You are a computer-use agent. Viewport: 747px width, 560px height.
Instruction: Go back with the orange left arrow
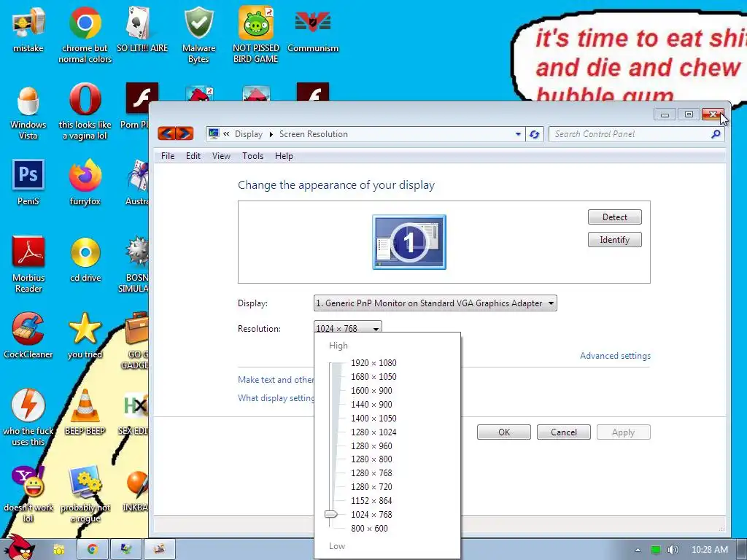[166, 133]
